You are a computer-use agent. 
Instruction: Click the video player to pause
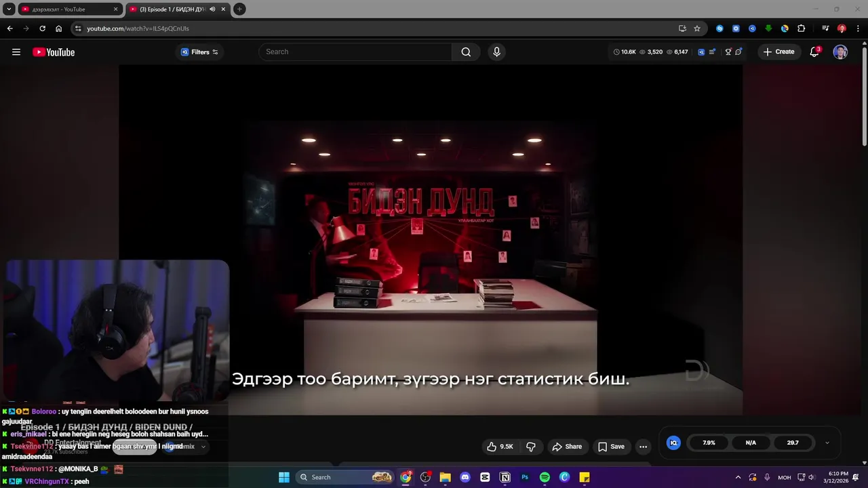[x=431, y=239]
